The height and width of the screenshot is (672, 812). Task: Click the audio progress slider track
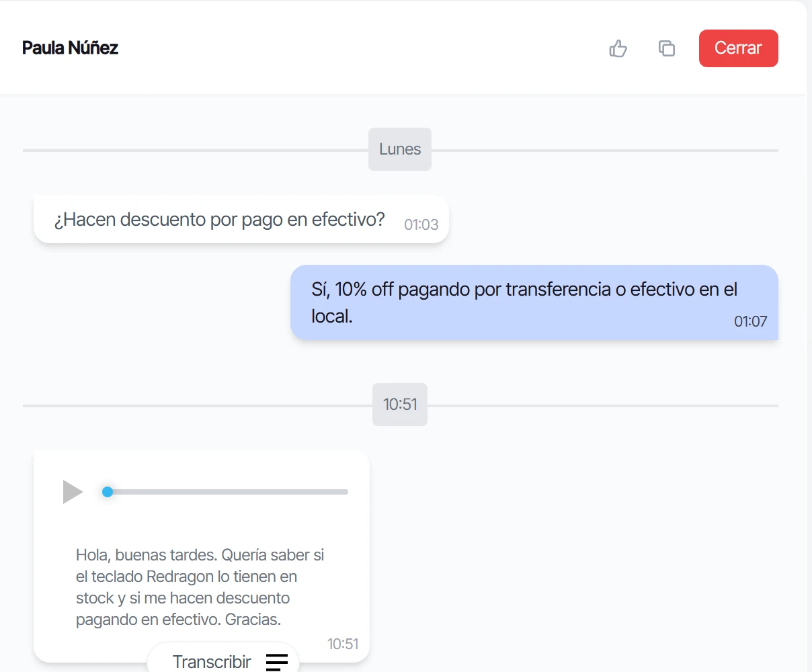pos(225,492)
